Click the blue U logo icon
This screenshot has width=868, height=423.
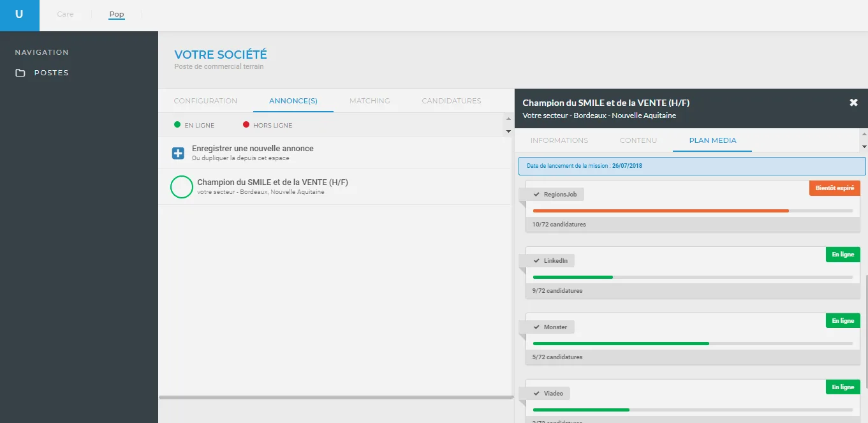click(x=19, y=15)
